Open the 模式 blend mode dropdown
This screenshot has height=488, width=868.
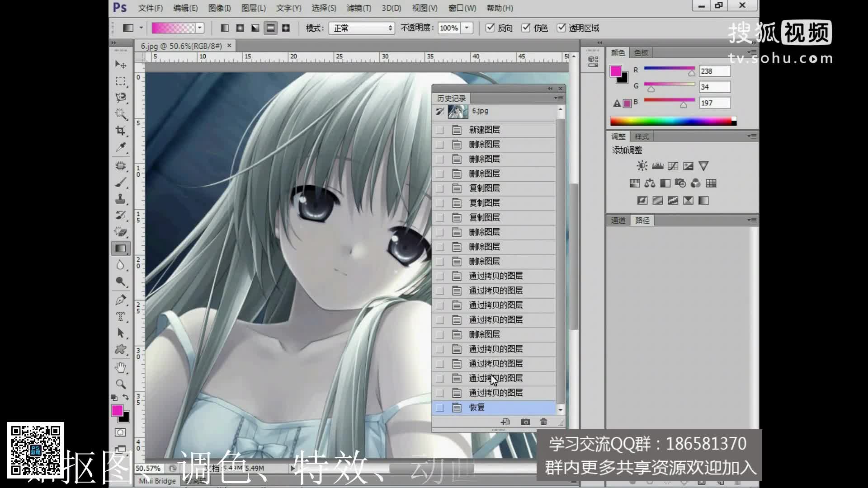coord(362,28)
